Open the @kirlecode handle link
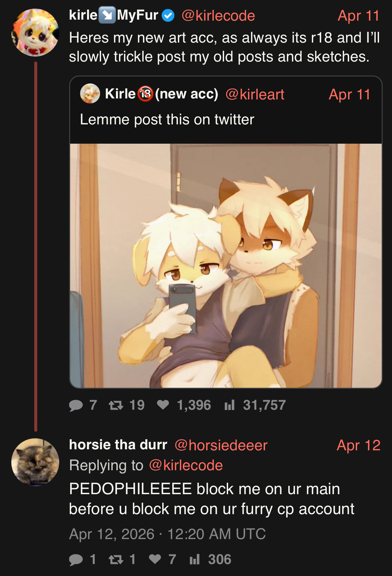Image resolution: width=392 pixels, height=576 pixels. (x=218, y=16)
